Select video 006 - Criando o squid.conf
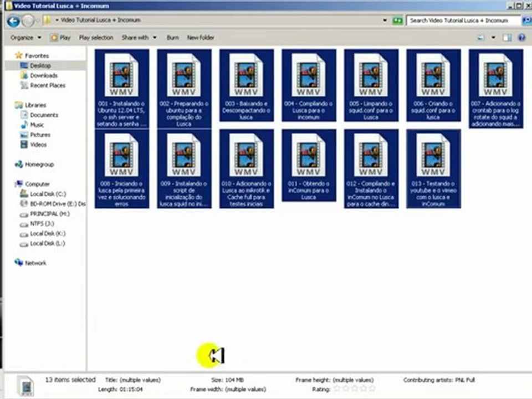532x399 pixels. point(433,85)
